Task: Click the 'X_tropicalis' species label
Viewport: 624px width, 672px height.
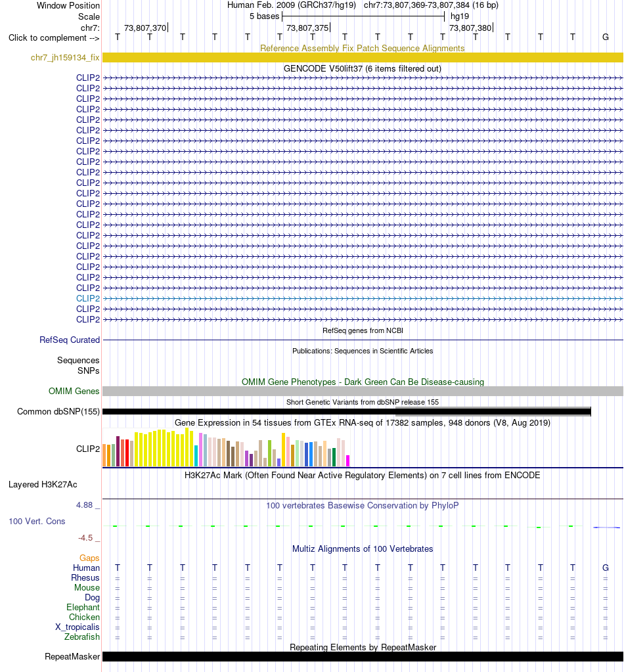Action: pyautogui.click(x=77, y=627)
